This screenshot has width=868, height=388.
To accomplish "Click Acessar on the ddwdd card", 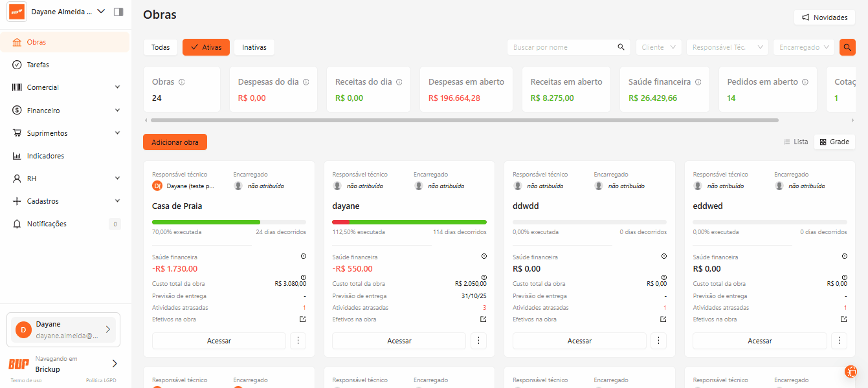I will [x=579, y=341].
